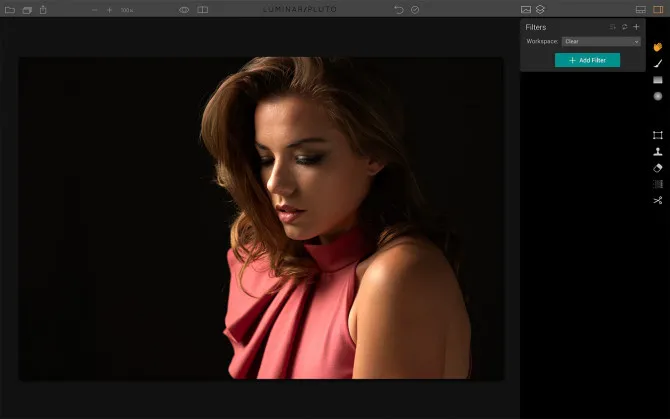Select the Brush masking tool
Screen dimensions: 670x419
(x=658, y=63)
